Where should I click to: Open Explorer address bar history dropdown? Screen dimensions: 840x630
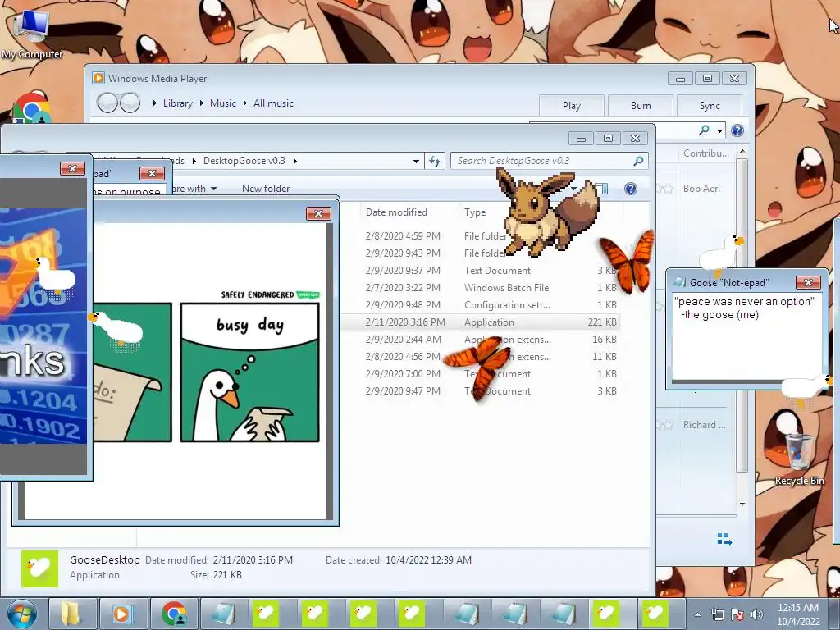[416, 161]
